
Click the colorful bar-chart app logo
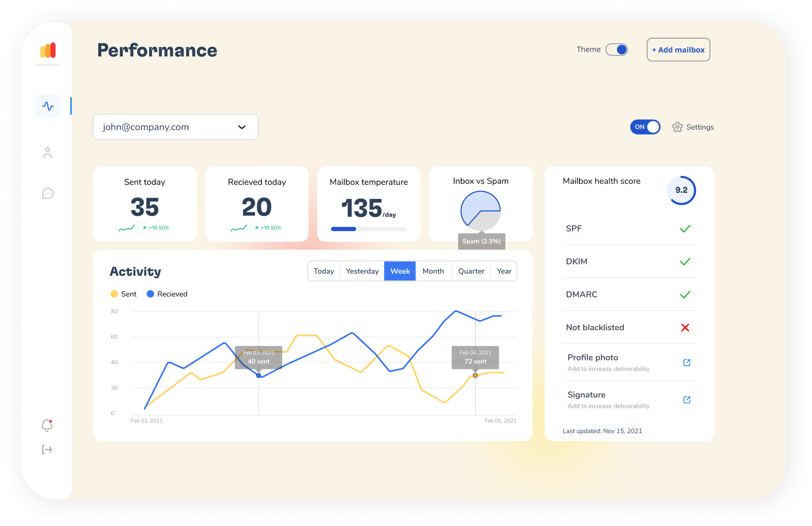tap(48, 51)
